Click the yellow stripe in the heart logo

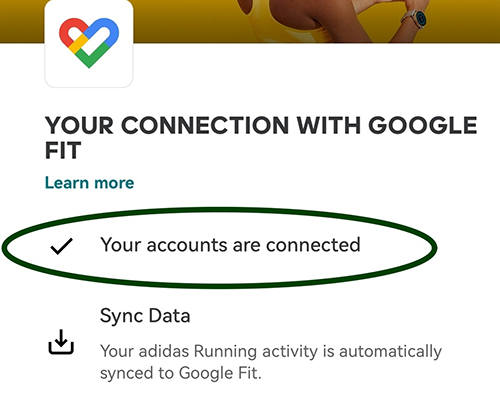(78, 44)
